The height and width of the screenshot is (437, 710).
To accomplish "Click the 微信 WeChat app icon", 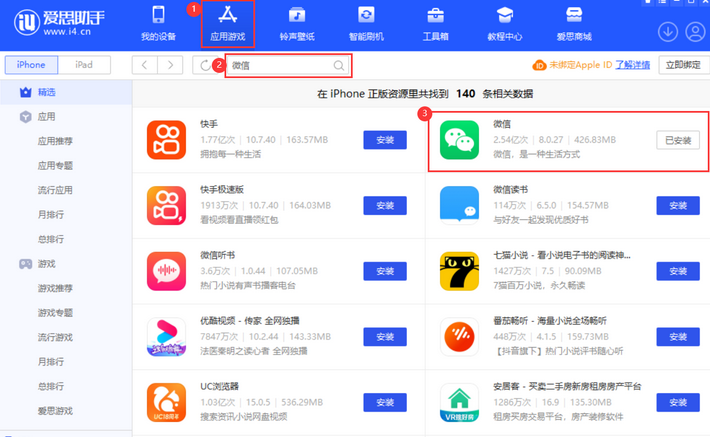I will [459, 140].
